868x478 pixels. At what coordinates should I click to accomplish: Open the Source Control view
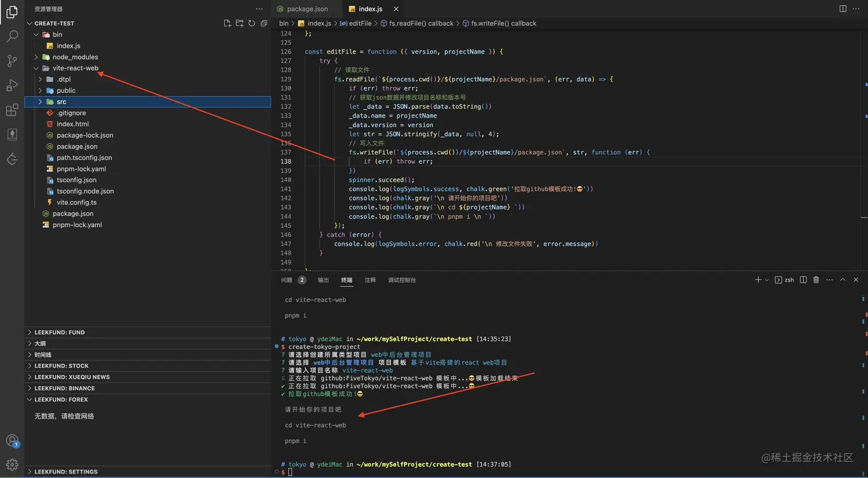point(12,61)
